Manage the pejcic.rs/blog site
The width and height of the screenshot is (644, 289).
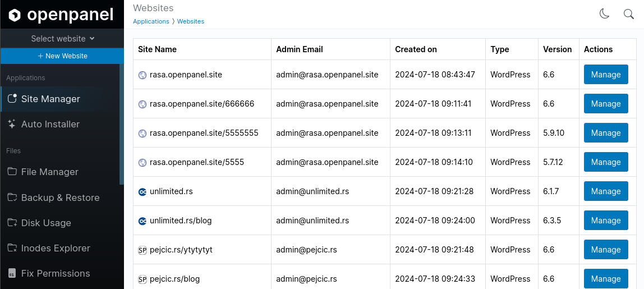[606, 279]
